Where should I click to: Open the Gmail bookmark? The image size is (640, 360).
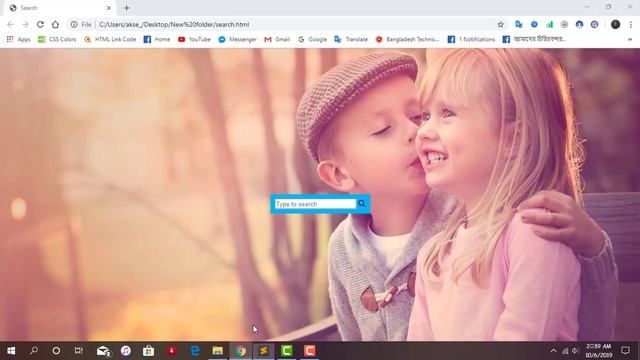point(277,39)
